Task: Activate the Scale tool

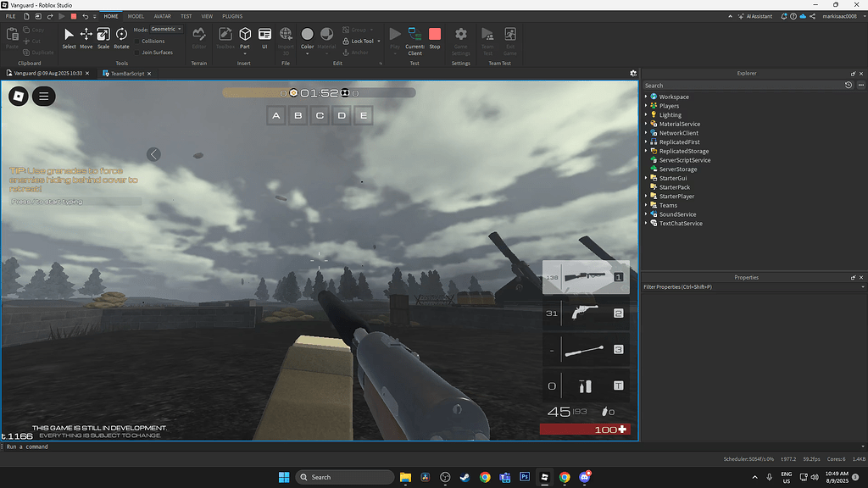Action: [103, 37]
